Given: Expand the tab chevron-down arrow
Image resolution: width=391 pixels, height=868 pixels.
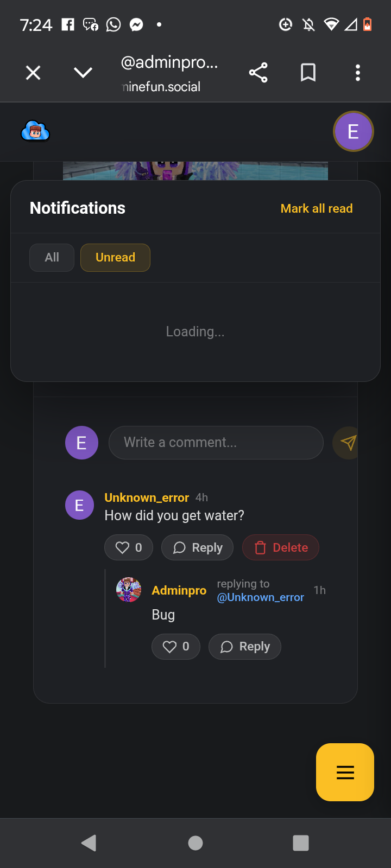Looking at the screenshot, I should 83,73.
